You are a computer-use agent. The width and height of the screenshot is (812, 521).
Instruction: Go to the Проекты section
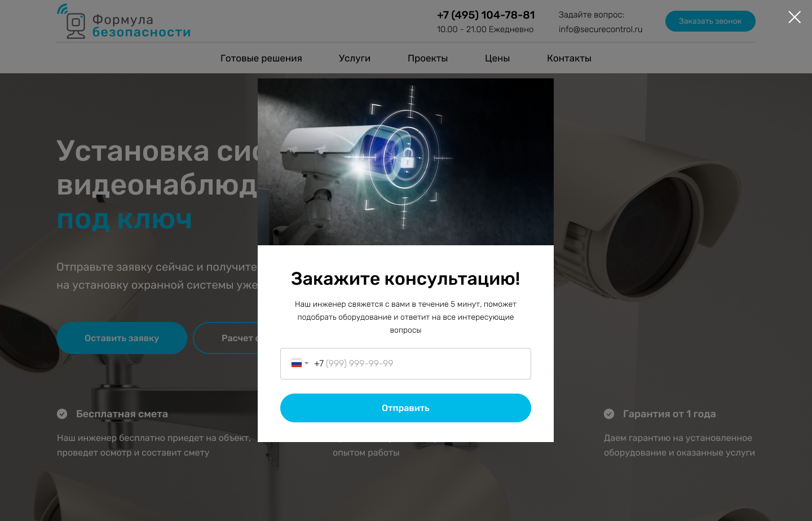427,58
